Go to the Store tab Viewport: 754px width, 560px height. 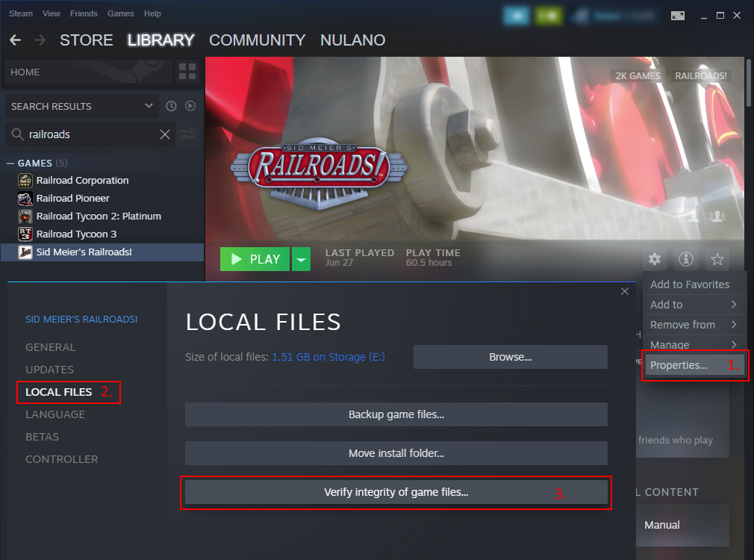(87, 40)
